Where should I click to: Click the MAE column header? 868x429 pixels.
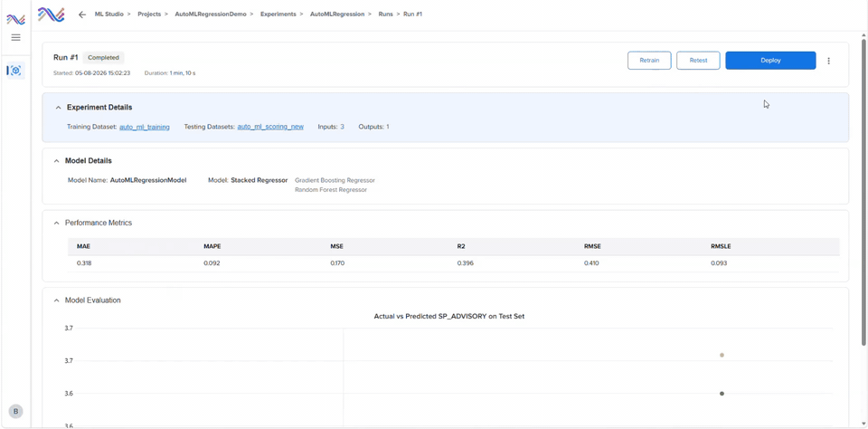(x=83, y=247)
